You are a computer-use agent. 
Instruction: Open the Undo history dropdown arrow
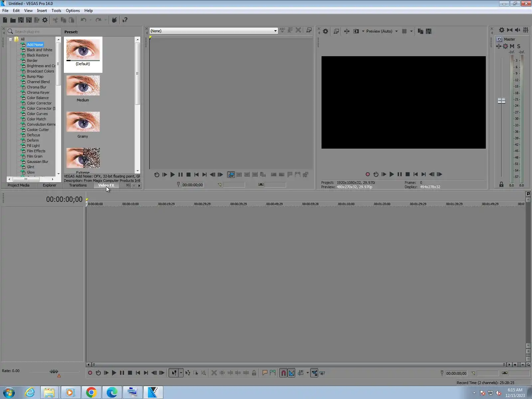(x=90, y=20)
